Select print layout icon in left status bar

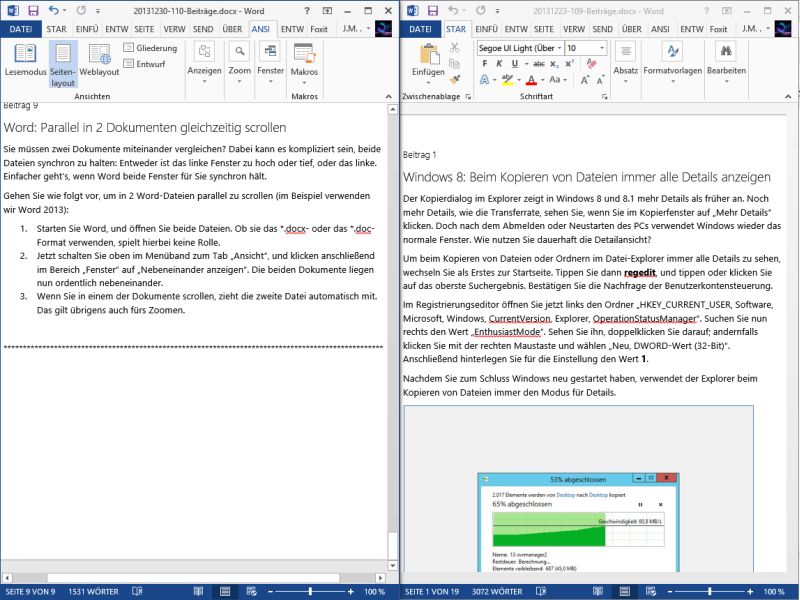225,591
